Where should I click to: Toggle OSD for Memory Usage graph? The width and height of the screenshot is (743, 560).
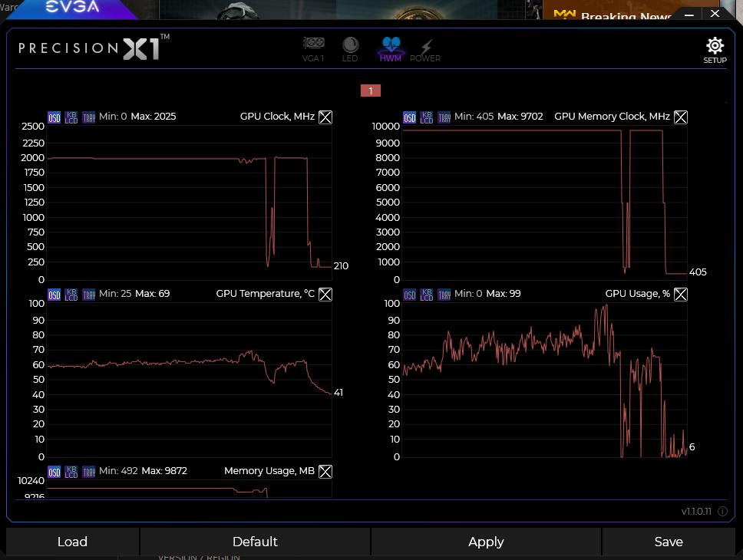click(x=54, y=472)
